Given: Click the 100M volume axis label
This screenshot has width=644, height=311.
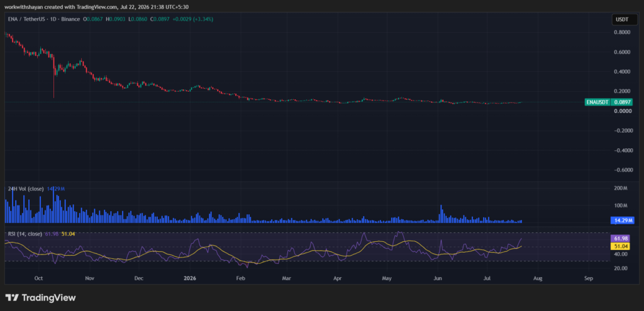Looking at the screenshot, I should (620, 205).
